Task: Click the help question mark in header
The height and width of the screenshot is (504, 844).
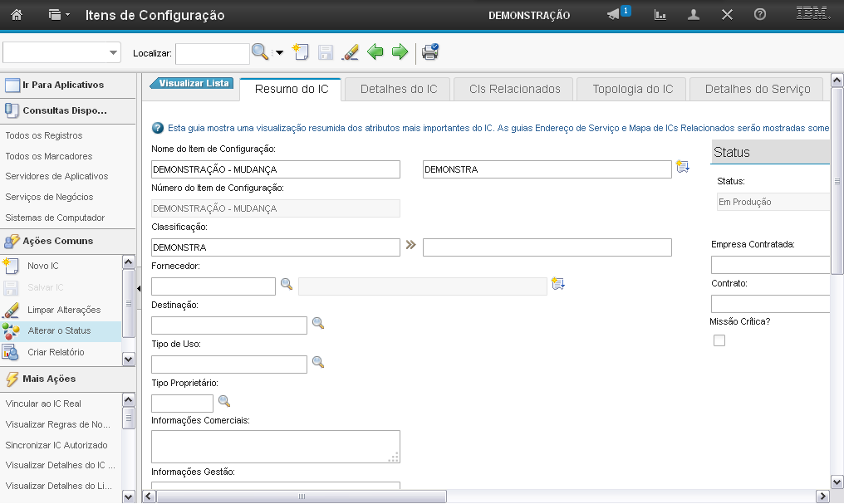Action: [759, 15]
